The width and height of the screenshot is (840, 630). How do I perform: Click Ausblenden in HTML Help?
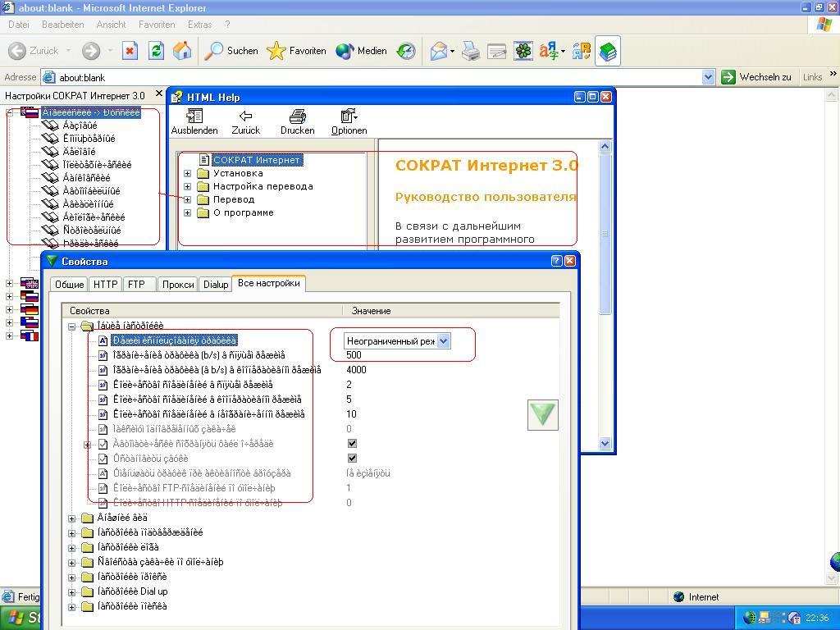pos(194,122)
